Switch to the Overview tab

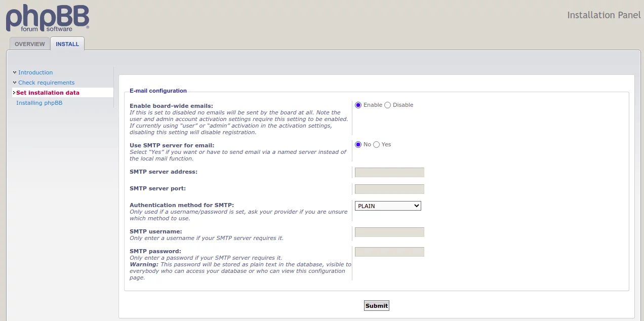point(30,44)
